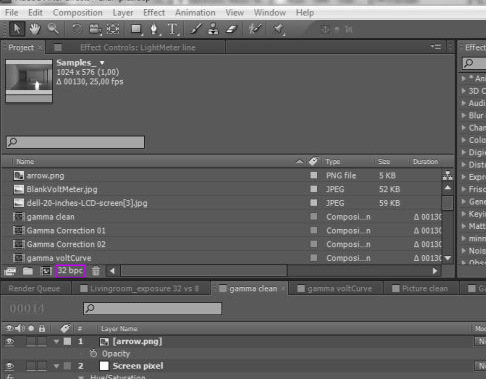
Task: Select the Clone Stamp tool
Action: [213, 29]
